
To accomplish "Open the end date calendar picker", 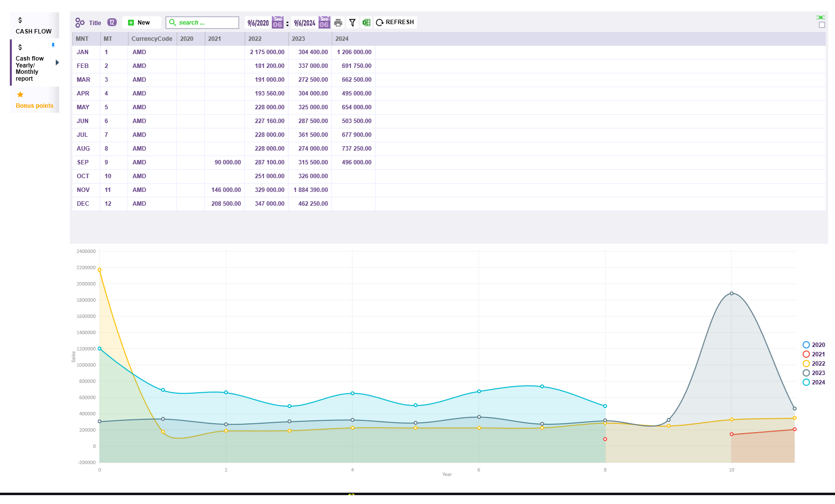I will (324, 23).
